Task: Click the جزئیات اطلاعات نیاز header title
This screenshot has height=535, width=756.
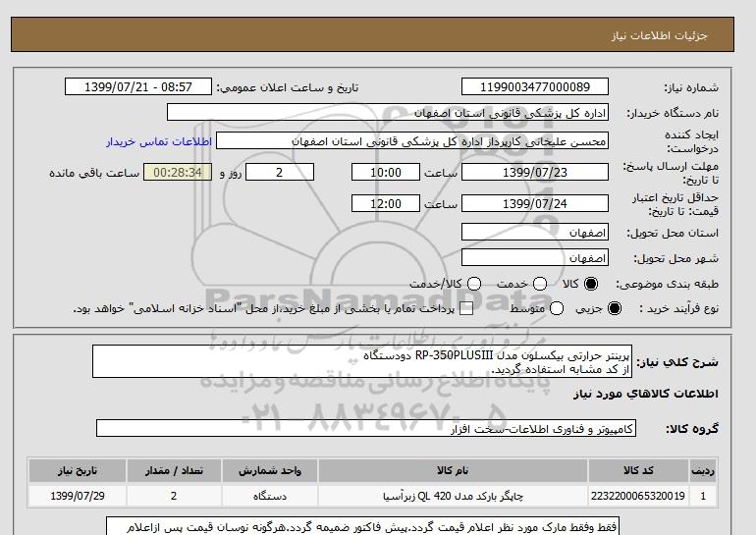Action: pyautogui.click(x=660, y=35)
